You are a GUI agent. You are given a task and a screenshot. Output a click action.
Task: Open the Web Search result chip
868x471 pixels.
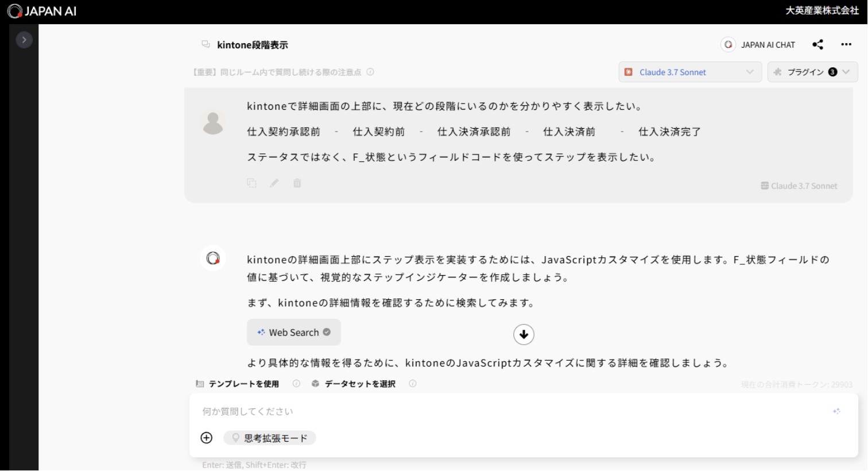point(294,333)
